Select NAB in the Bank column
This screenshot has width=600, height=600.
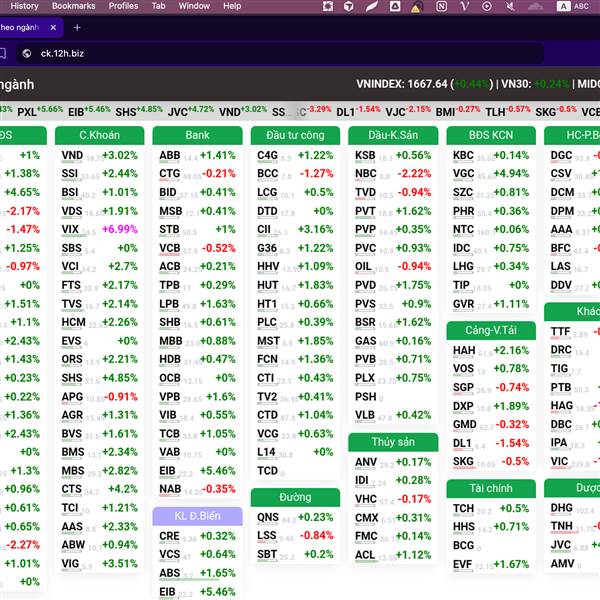[197, 489]
